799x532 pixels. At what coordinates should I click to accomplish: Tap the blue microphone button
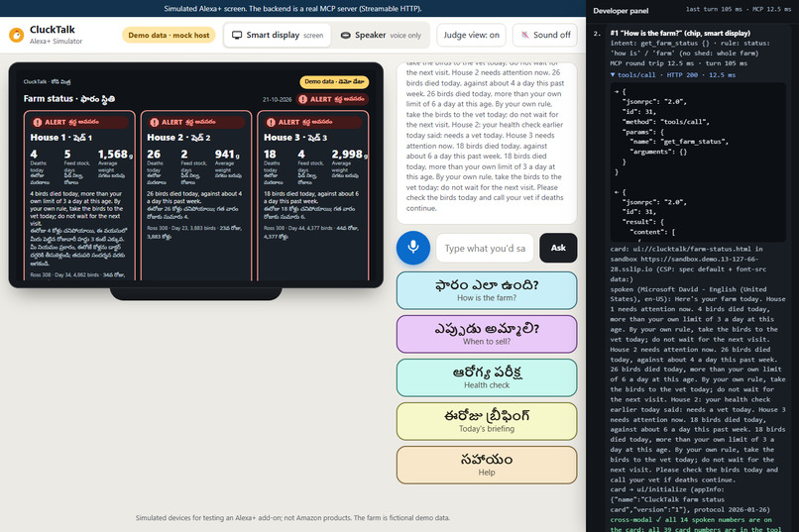tap(413, 248)
